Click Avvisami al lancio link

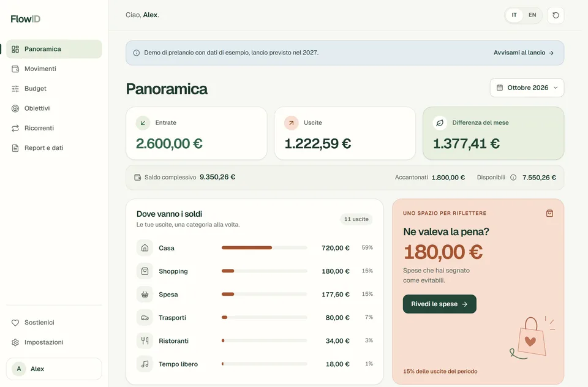click(524, 53)
